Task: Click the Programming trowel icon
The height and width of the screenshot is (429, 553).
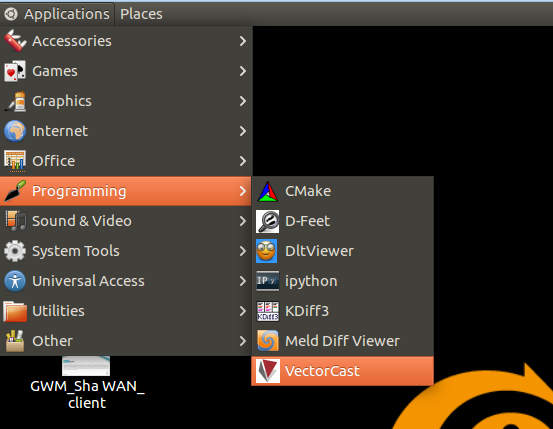Action: [x=15, y=191]
